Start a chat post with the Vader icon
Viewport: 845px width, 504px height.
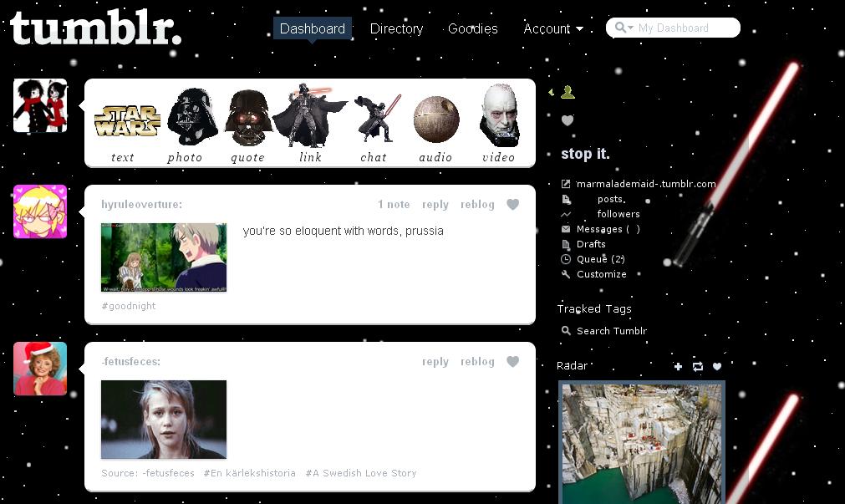[x=374, y=117]
